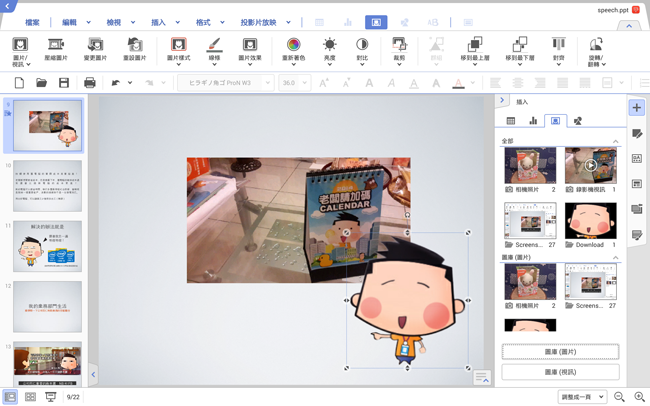The height and width of the screenshot is (406, 650).
Task: Click the 圖庫 (圖片) button
Action: 560,352
